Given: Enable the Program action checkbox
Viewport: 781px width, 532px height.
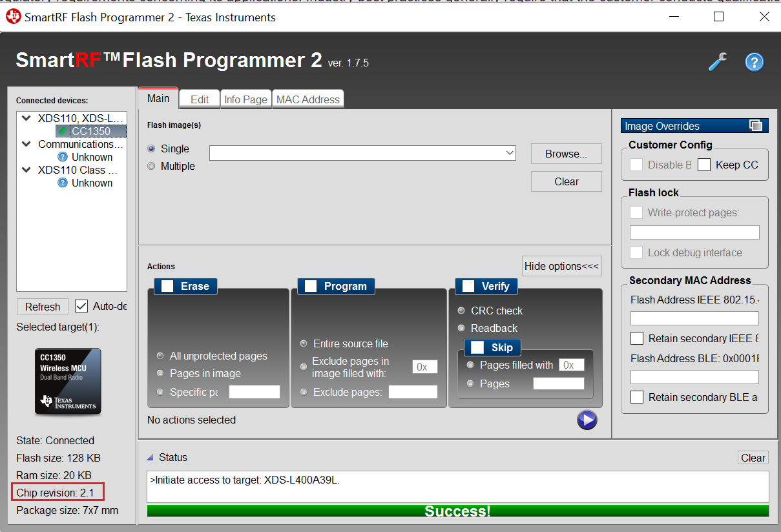Looking at the screenshot, I should click(x=310, y=286).
